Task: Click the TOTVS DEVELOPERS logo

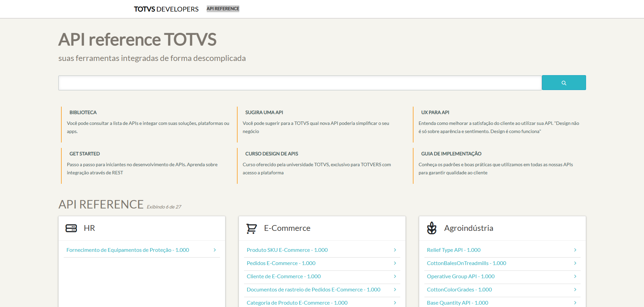Action: [x=166, y=9]
